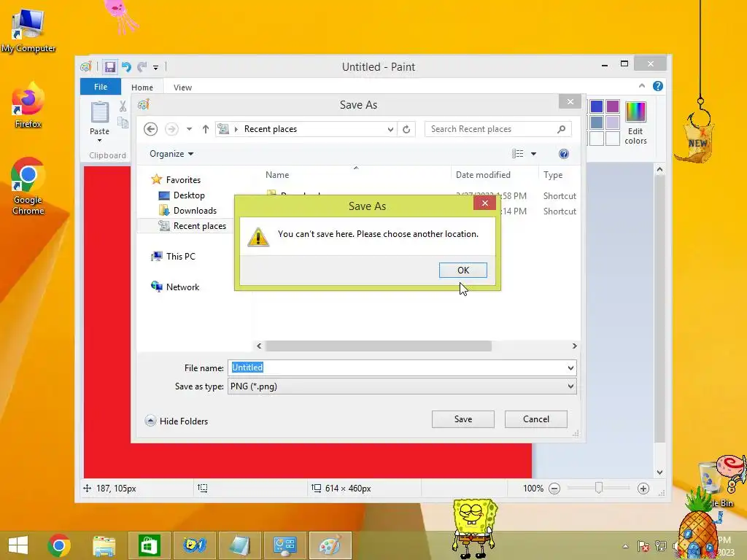Open Chrome from the taskbar
Image resolution: width=747 pixels, height=560 pixels.
(59, 545)
